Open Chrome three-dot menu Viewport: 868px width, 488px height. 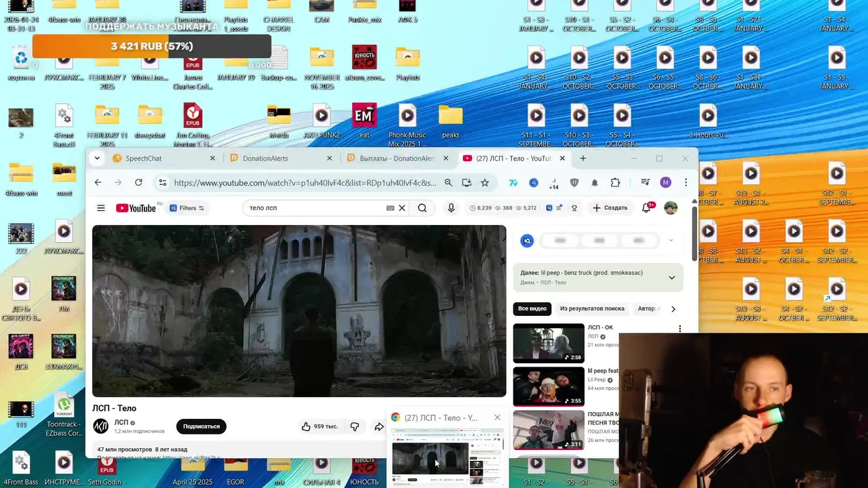(x=686, y=182)
